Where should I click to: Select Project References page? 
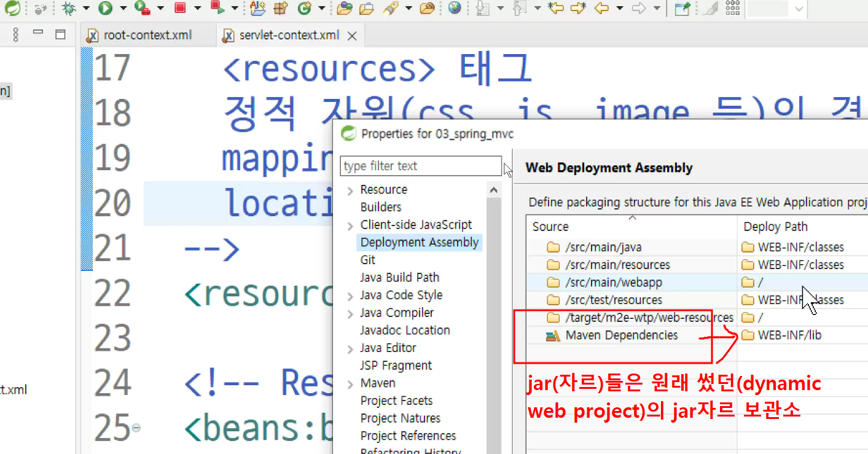click(409, 436)
